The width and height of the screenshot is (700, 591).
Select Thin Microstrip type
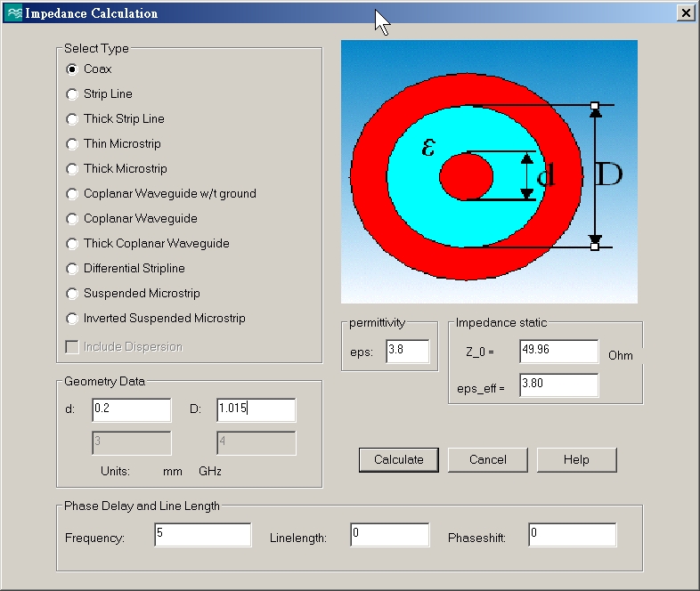tap(73, 144)
